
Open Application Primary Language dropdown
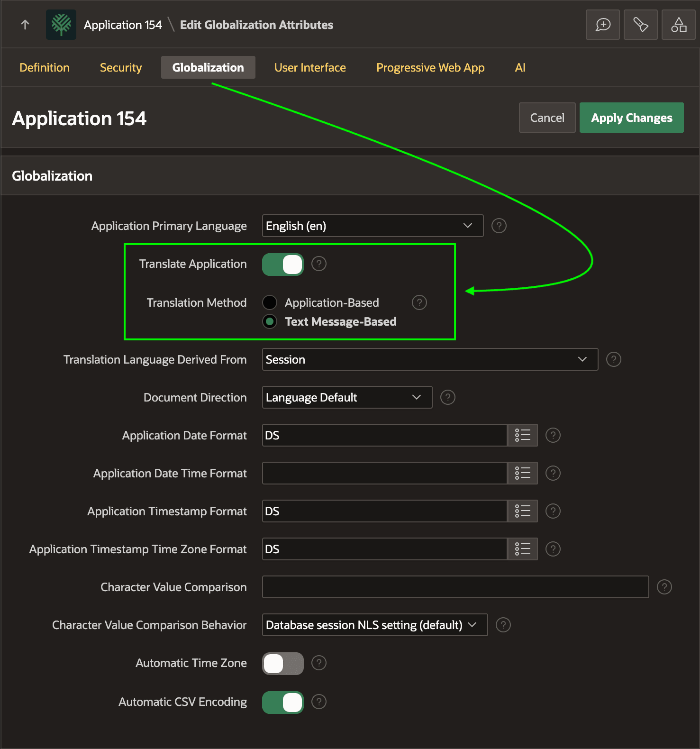coord(373,226)
